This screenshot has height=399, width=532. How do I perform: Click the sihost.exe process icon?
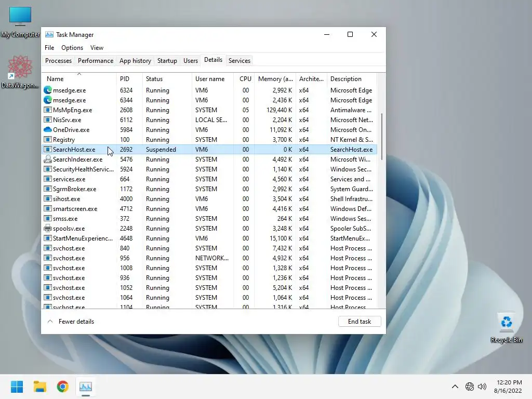click(x=48, y=198)
